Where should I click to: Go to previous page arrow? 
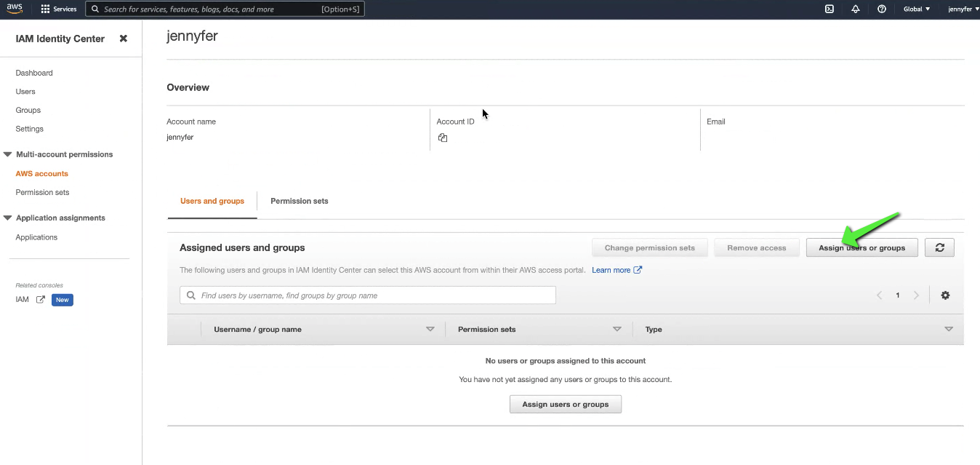(879, 295)
